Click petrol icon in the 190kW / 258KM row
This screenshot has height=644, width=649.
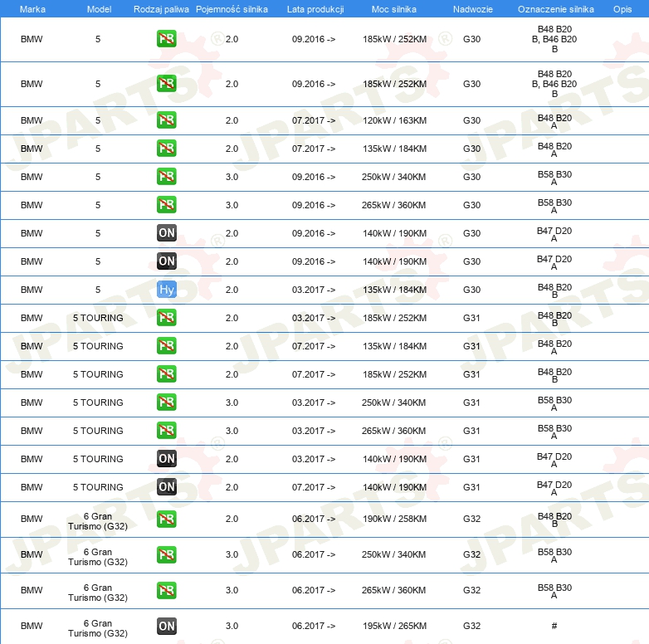(166, 519)
